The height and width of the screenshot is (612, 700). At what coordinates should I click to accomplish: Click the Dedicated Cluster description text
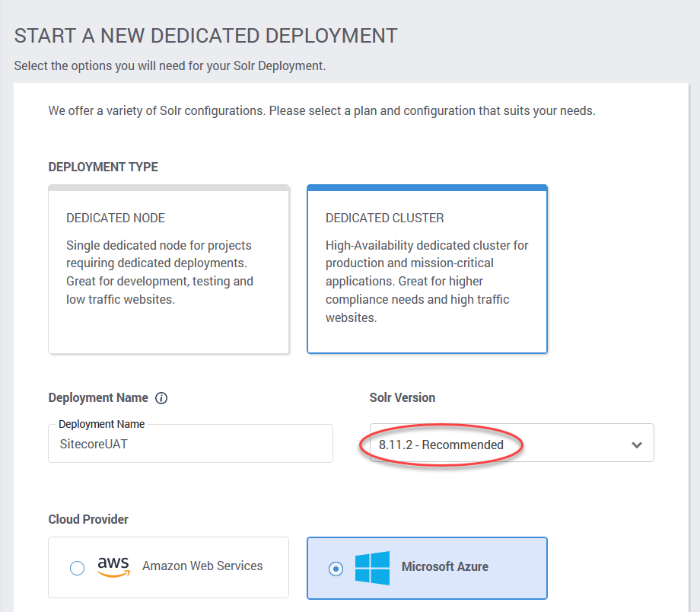(427, 282)
